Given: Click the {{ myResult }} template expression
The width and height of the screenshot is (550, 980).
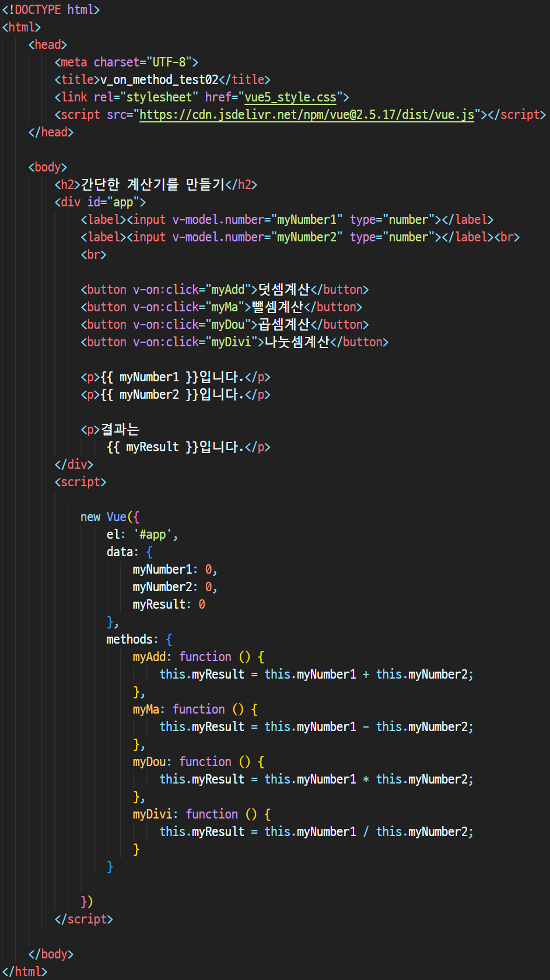Looking at the screenshot, I should point(153,447).
